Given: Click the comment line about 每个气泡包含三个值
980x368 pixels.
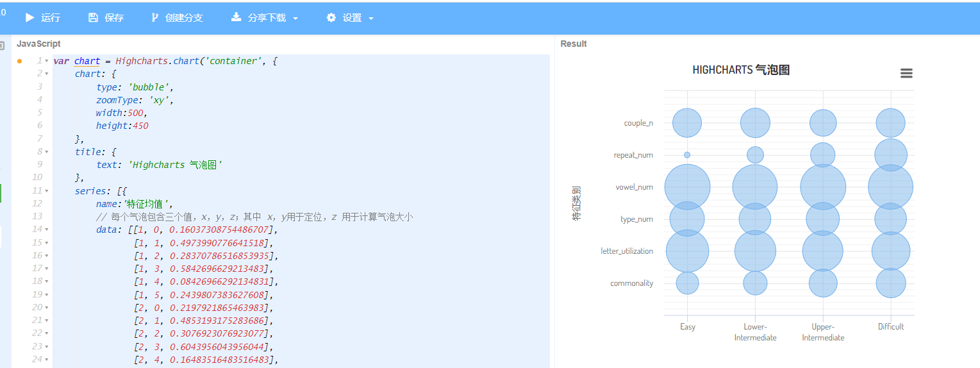Looking at the screenshot, I should [x=254, y=217].
